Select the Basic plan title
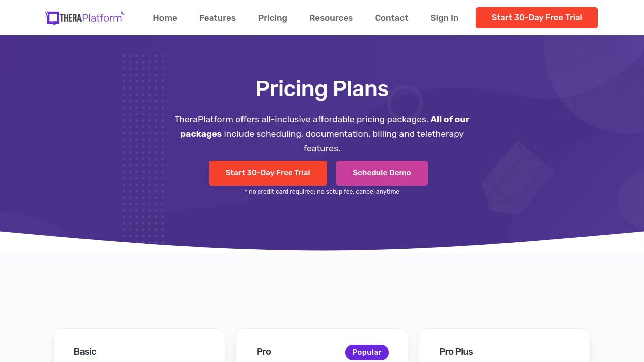644x362 pixels. pos(85,352)
